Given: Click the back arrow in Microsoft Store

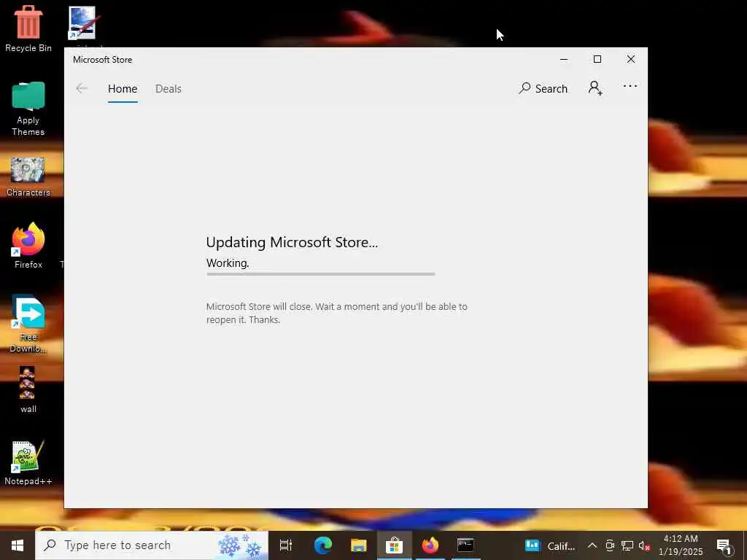Looking at the screenshot, I should coord(82,88).
